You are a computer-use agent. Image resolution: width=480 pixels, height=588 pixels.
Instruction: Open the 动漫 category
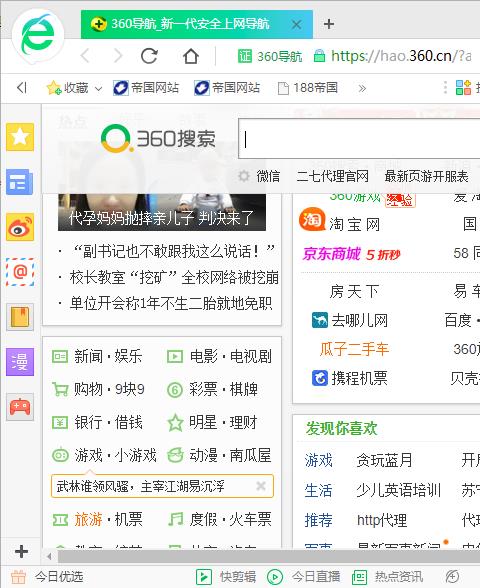point(203,455)
